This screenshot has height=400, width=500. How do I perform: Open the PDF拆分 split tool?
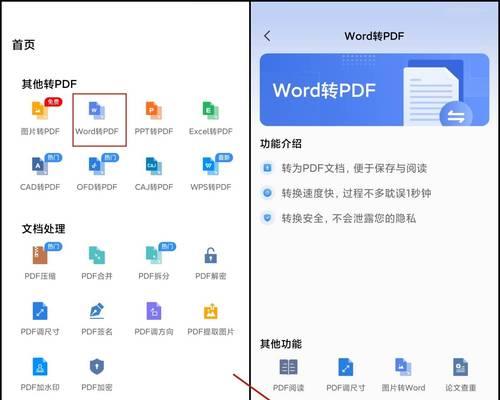[154, 255]
